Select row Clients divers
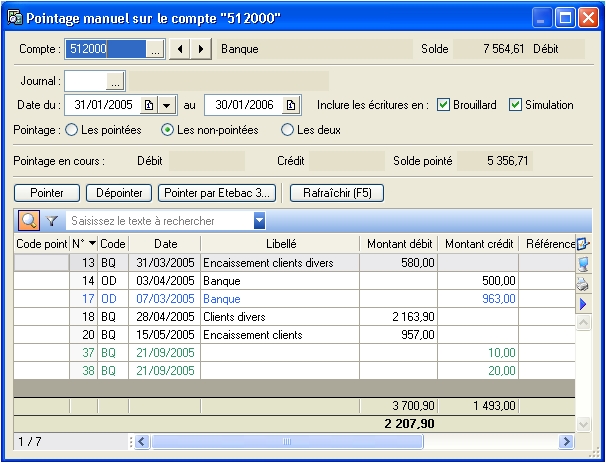Image resolution: width=606 pixels, height=463 pixels. pos(294,317)
